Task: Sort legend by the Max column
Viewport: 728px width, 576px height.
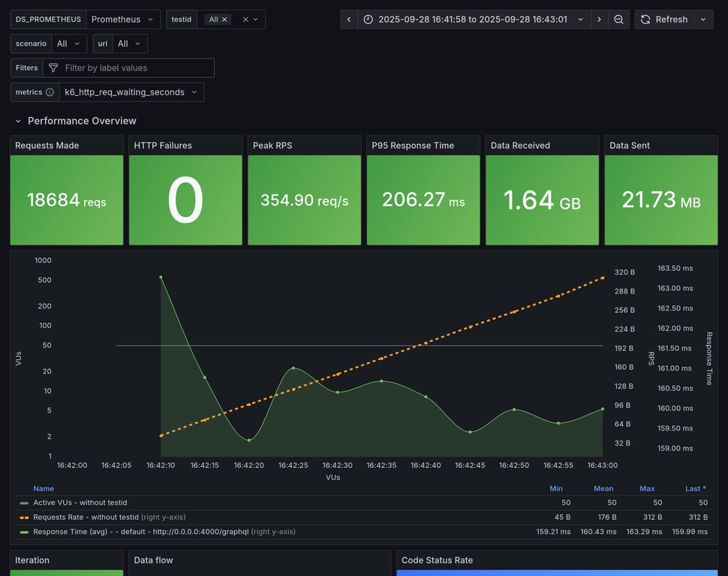Action: click(x=646, y=488)
